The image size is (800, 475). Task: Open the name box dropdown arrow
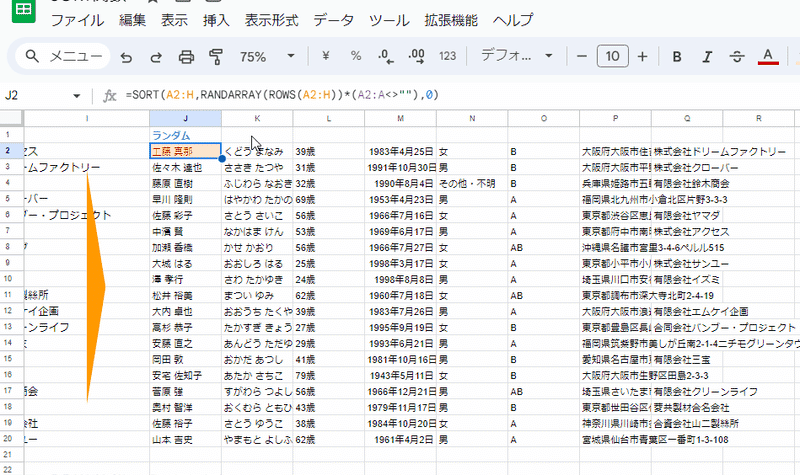77,96
